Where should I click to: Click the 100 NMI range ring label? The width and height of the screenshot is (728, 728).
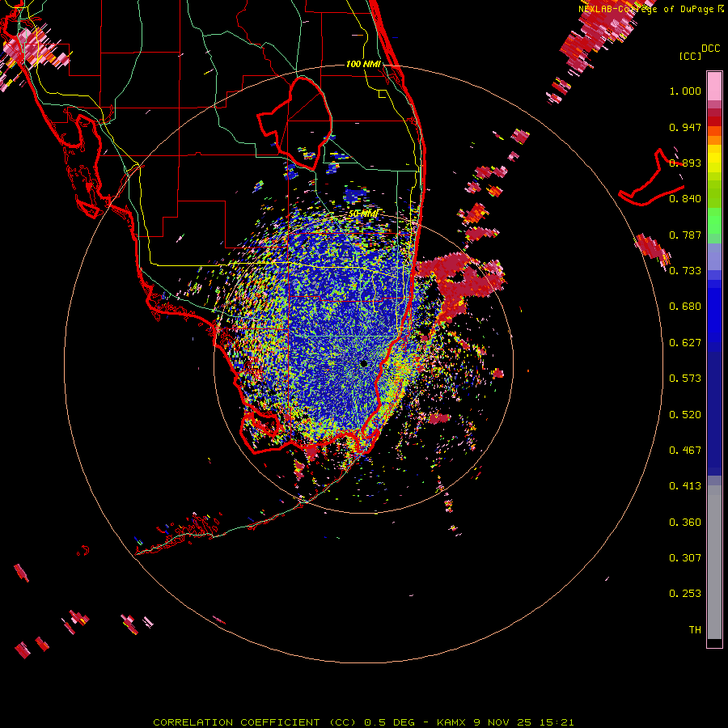[363, 64]
